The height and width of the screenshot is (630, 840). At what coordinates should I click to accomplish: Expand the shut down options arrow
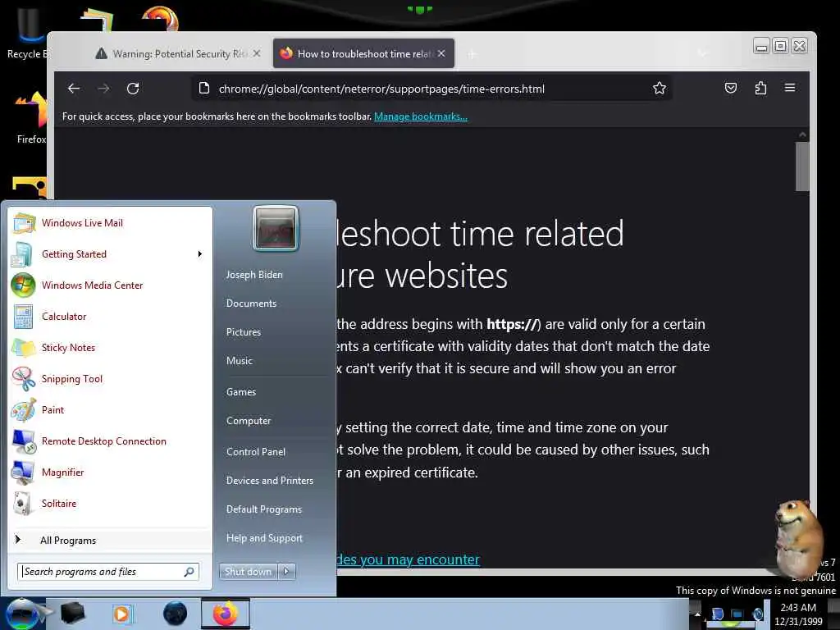[x=286, y=572]
